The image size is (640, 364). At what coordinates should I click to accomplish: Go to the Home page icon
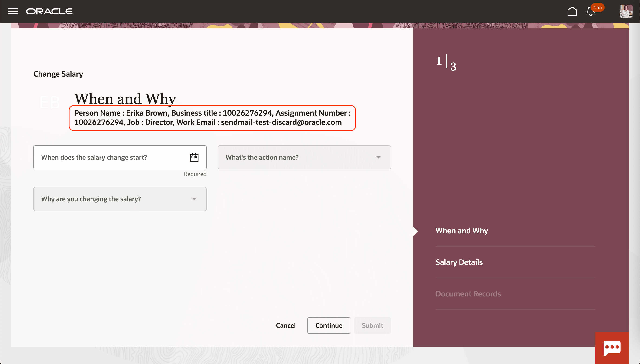click(x=572, y=11)
